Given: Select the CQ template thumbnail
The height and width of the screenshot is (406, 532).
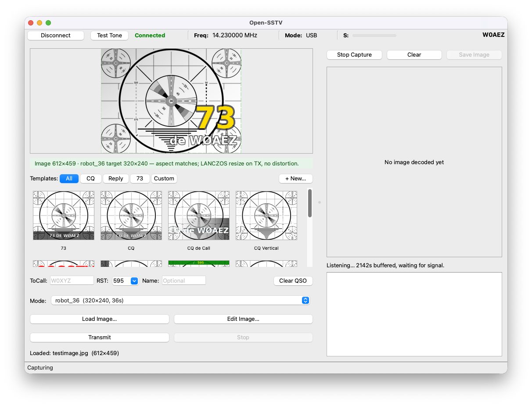Looking at the screenshot, I should 131,216.
